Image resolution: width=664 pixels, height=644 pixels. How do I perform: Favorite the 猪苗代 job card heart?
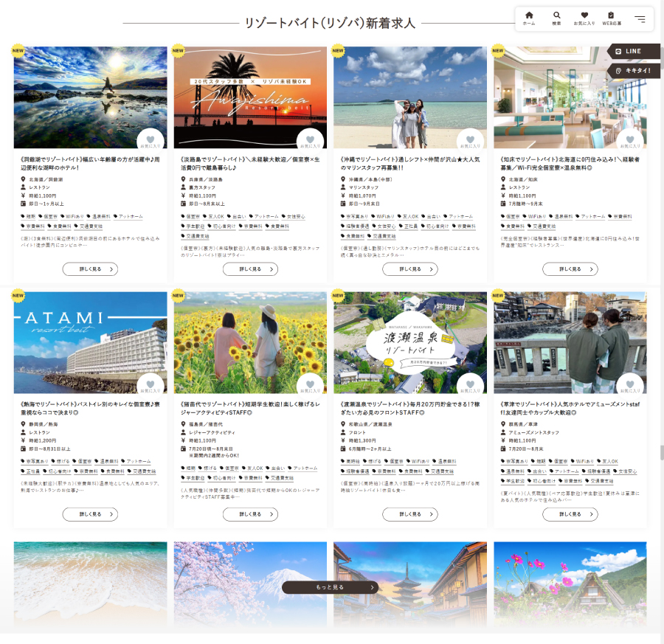[310, 385]
